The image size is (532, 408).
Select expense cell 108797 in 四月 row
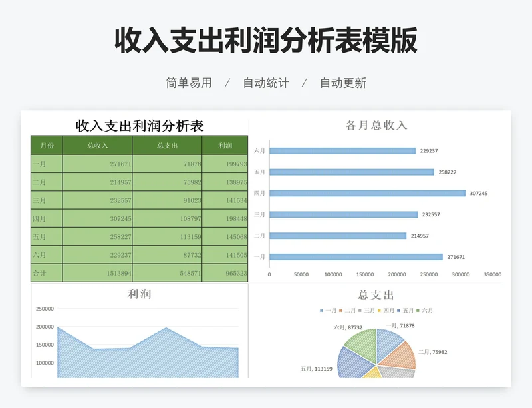(168, 218)
